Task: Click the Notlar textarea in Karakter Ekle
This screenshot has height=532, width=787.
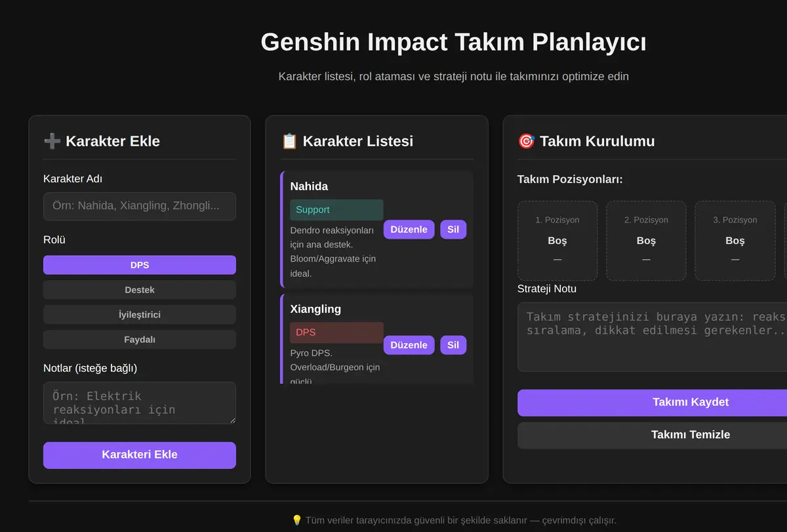Action: click(139, 403)
